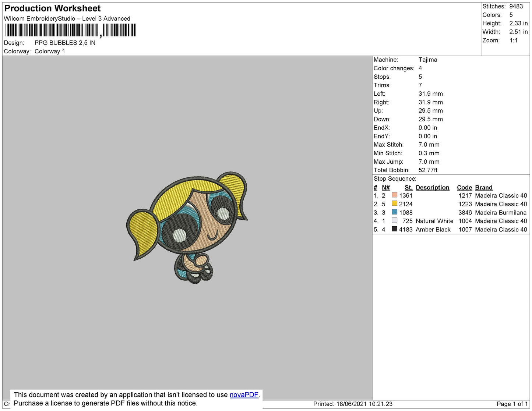The width and height of the screenshot is (532, 411).
Task: Click the Colorway 1 value
Action: 50,52
